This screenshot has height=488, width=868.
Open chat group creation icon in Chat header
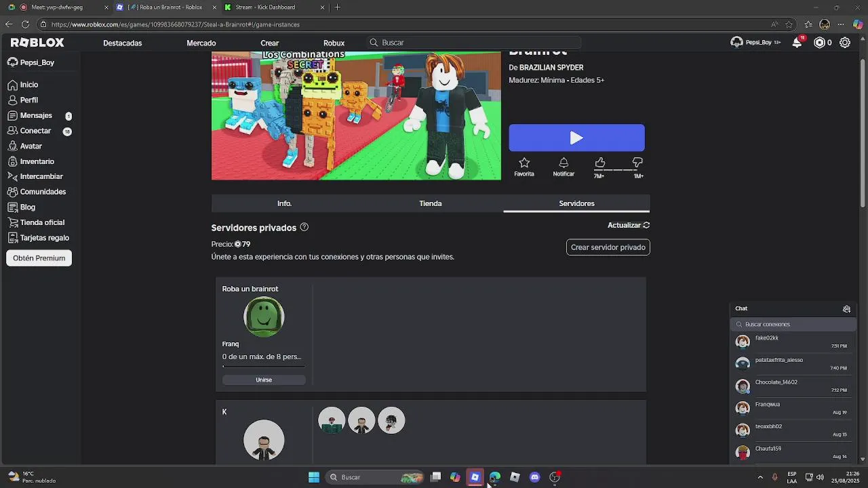[846, 308]
